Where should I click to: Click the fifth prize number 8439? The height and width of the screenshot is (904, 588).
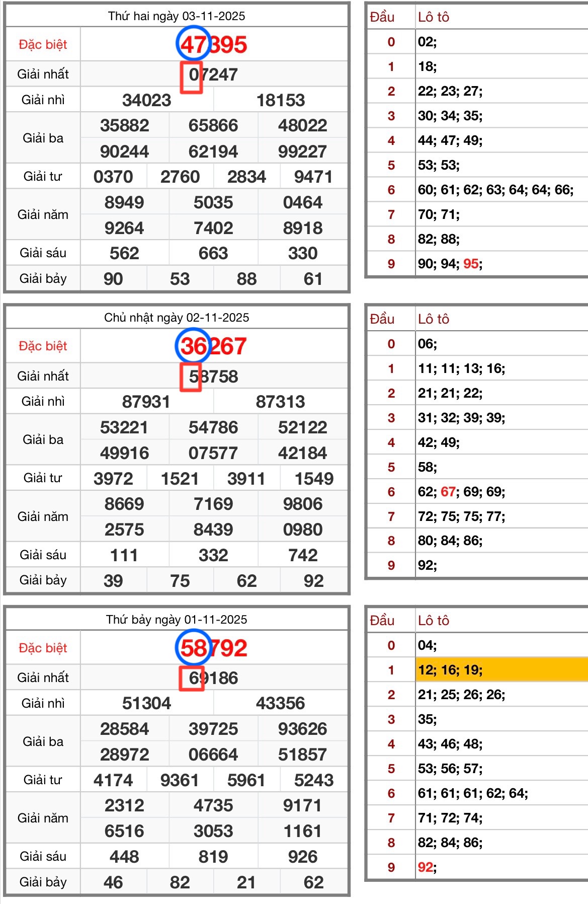213,530
